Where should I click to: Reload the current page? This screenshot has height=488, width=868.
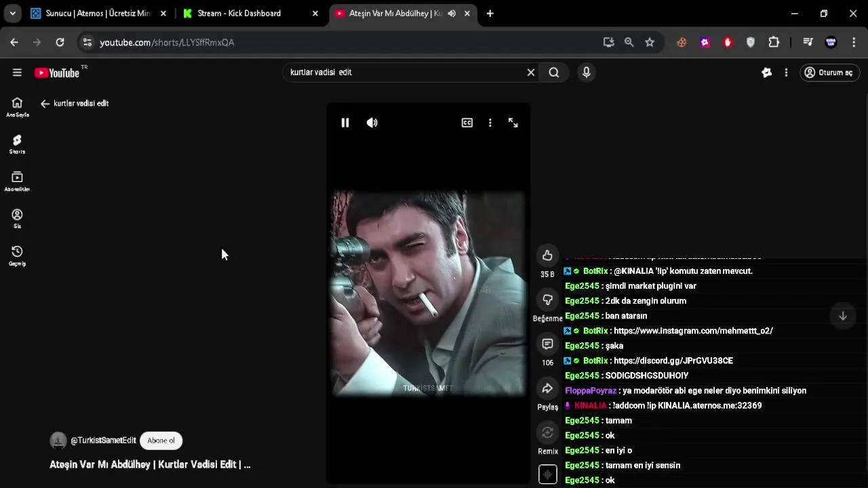(x=60, y=42)
